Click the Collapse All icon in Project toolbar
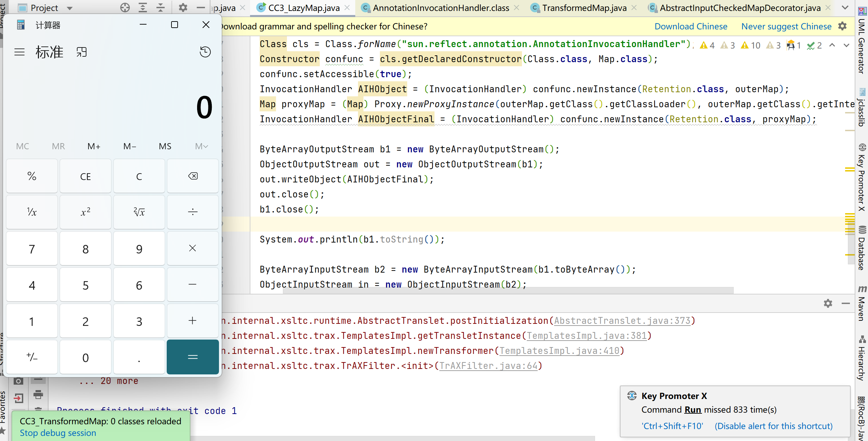 click(x=161, y=8)
